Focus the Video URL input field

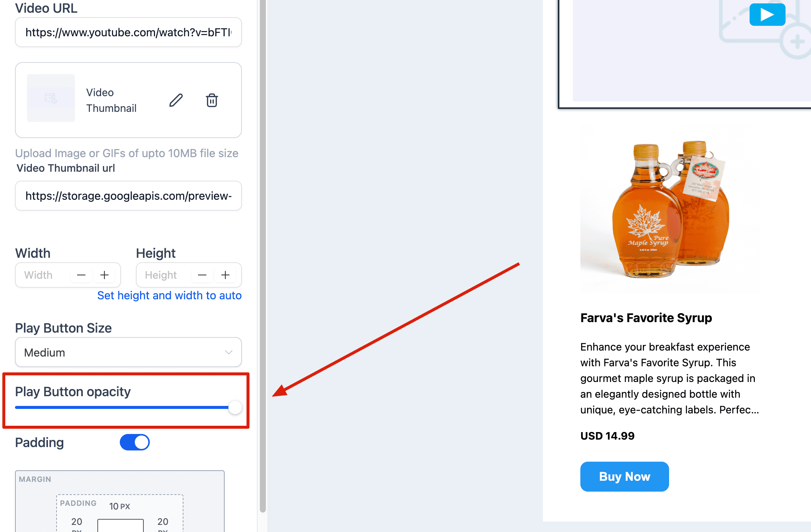(x=128, y=32)
